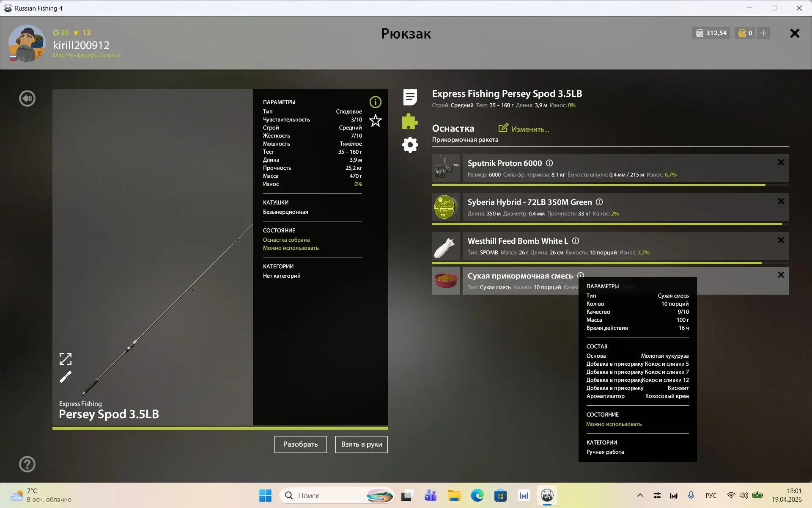Screen dimensions: 812x508
Task: Click the plus icon to add gold coins
Action: pyautogui.click(x=763, y=33)
